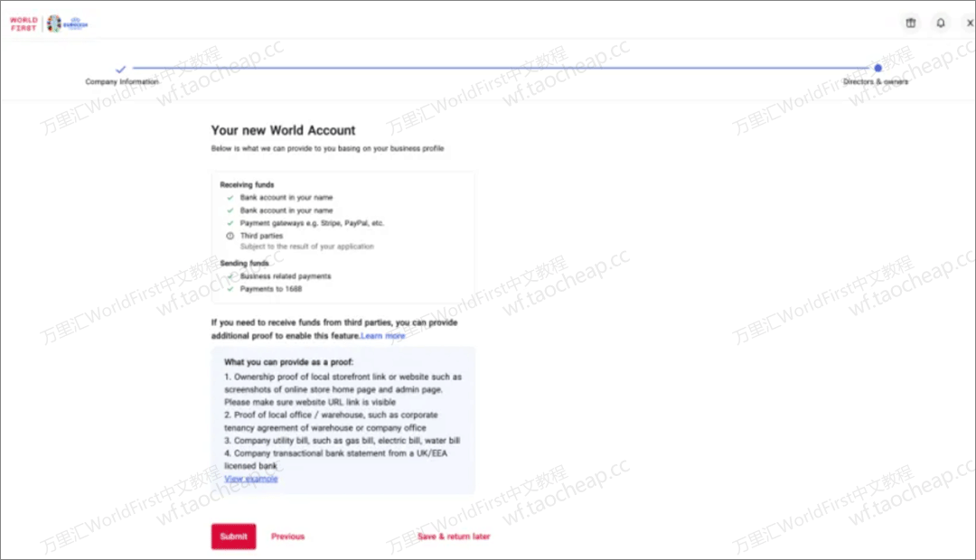Click the Payments to 1688 entry

click(271, 289)
